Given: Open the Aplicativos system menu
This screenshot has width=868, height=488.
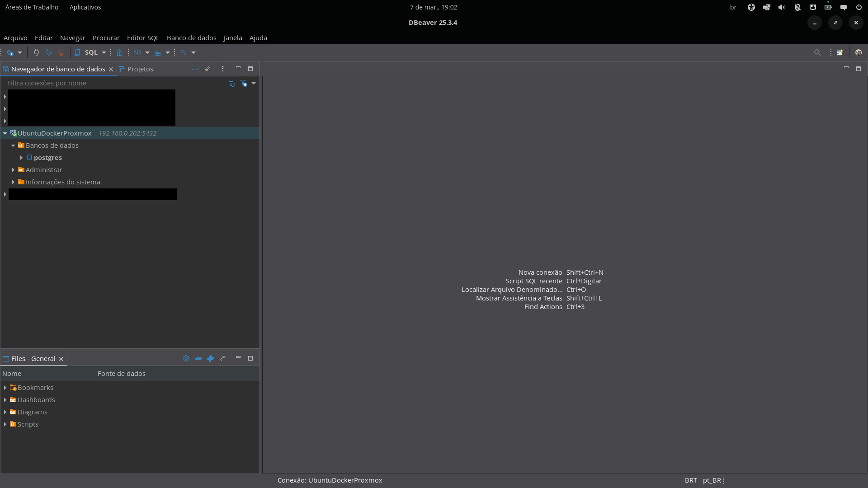Looking at the screenshot, I should (x=85, y=7).
